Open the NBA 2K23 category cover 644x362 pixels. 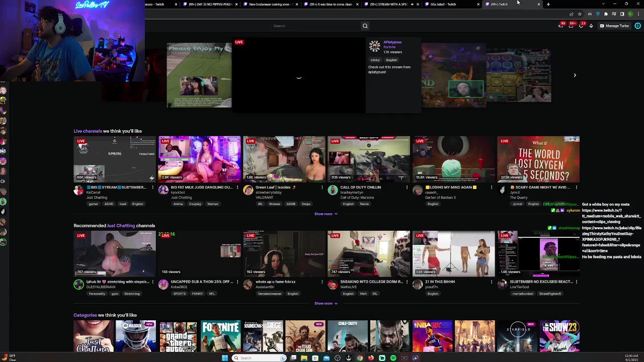pos(433,336)
